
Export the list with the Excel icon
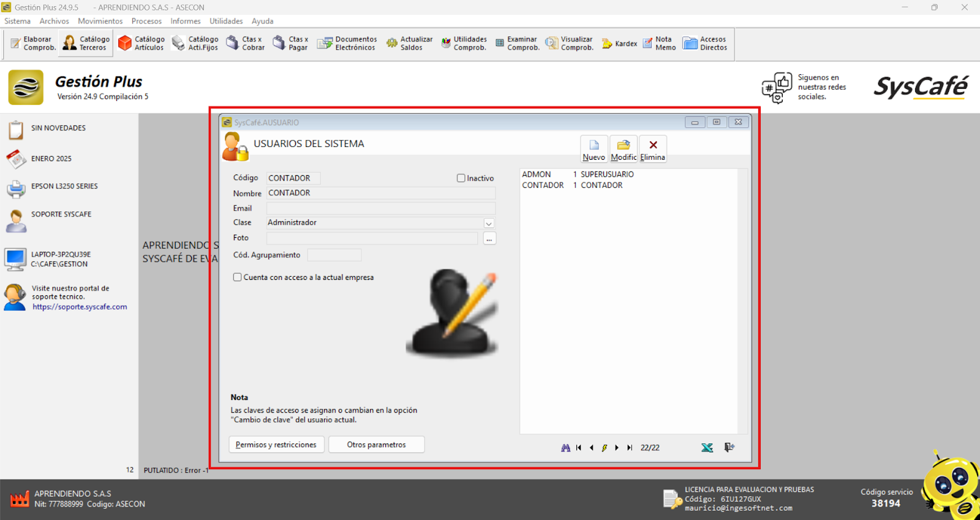pyautogui.click(x=707, y=448)
